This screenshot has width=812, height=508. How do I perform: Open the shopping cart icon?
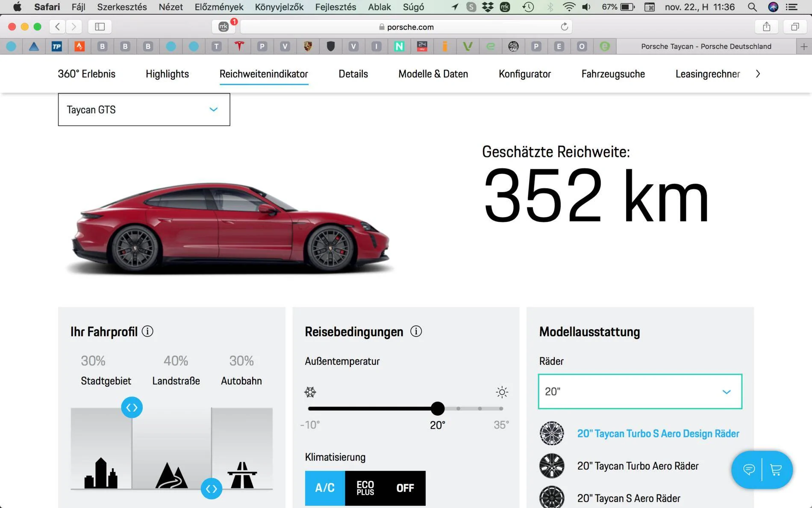coord(776,470)
